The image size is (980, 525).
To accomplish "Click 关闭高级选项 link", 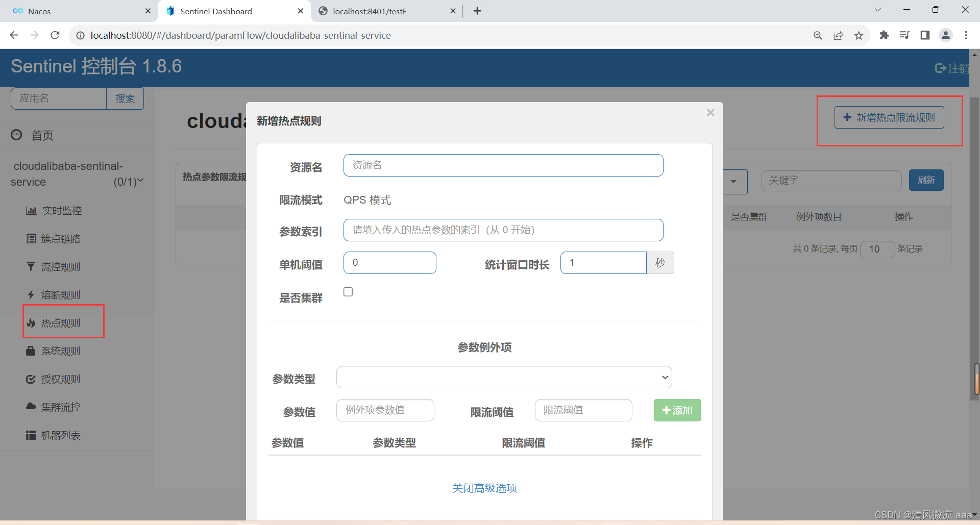I will [x=484, y=488].
